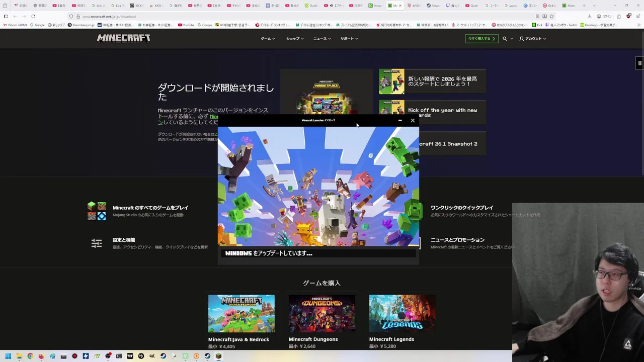644x362 pixels.
Task: Click the installer's Minecraft artwork image
Action: coord(318,186)
